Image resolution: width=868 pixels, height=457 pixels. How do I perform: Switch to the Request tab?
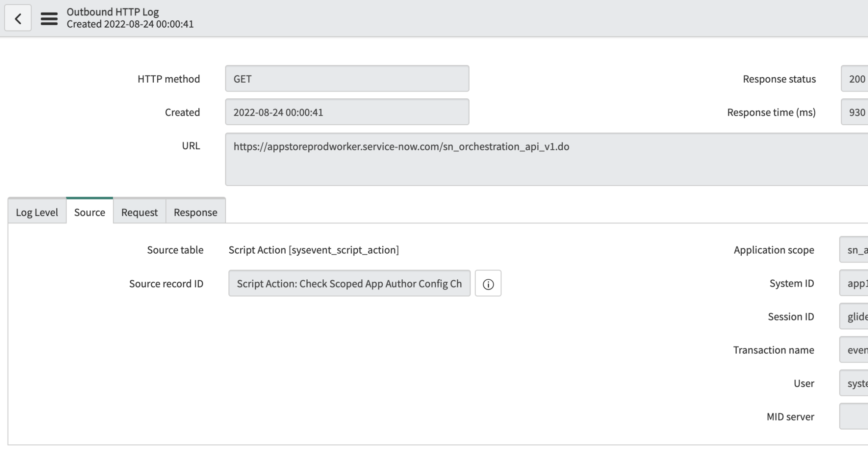coord(139,212)
